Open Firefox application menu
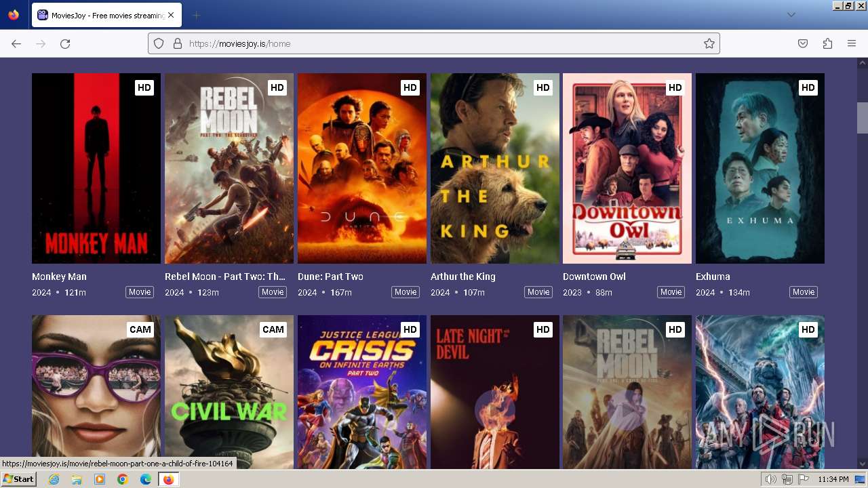 (852, 43)
